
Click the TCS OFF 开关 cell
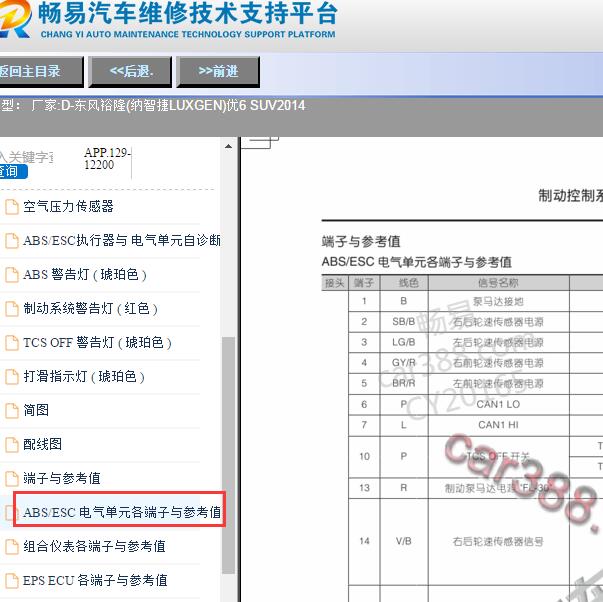[x=498, y=456]
